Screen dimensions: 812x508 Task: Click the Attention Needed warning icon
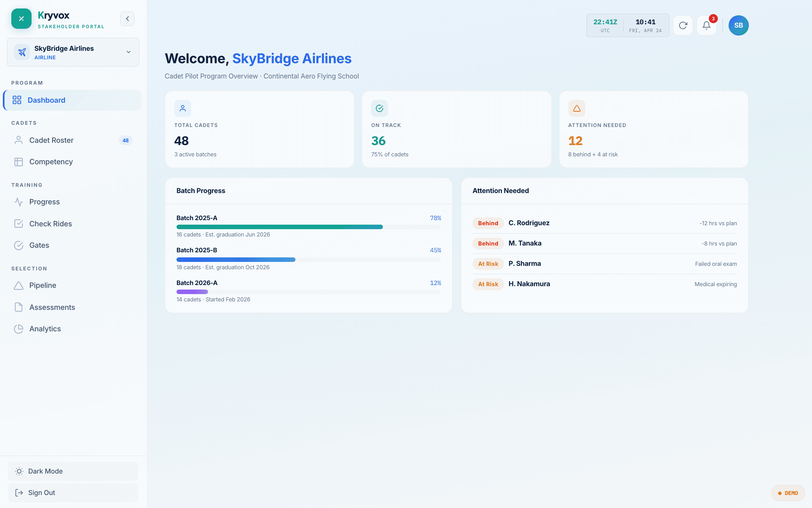click(577, 109)
